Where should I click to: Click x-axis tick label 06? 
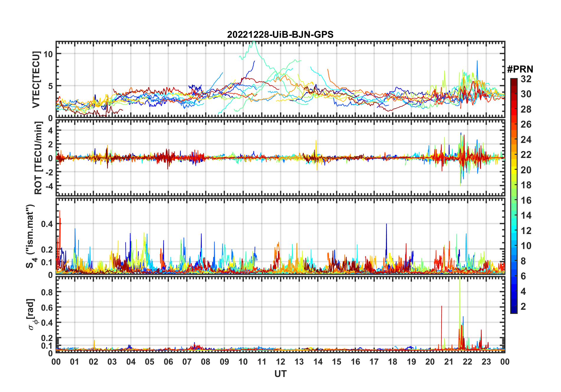tap(168, 362)
